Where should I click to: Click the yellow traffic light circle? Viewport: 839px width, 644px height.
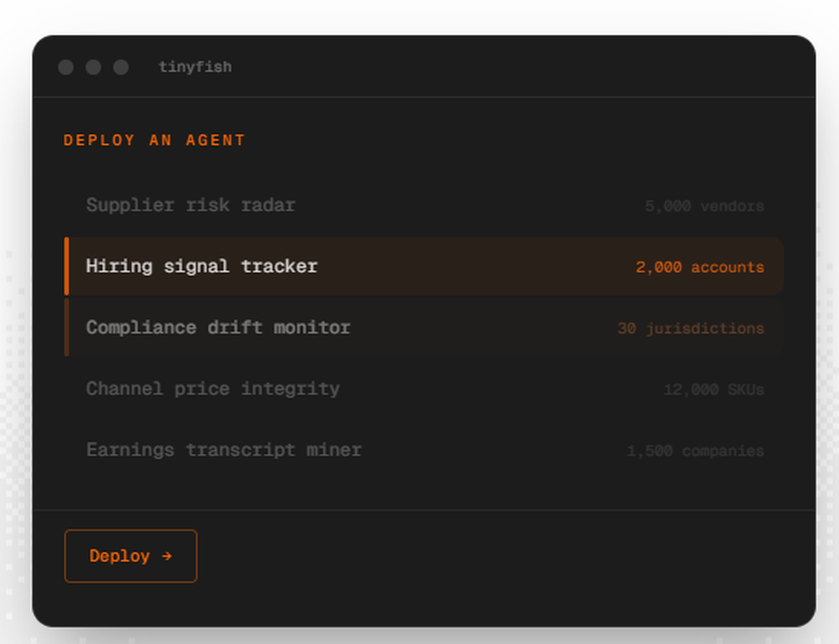(x=93, y=67)
